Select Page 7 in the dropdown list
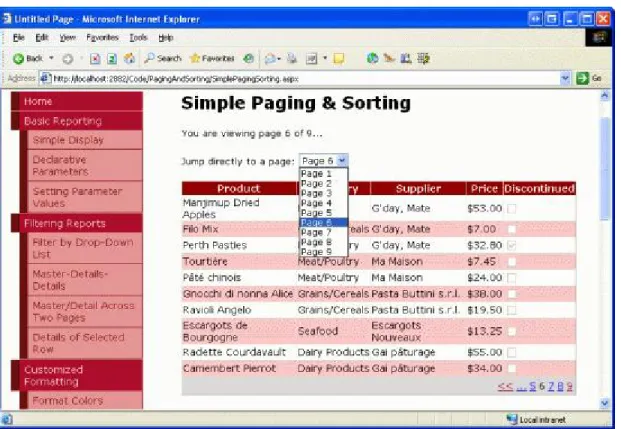The height and width of the screenshot is (429, 621). [x=323, y=232]
